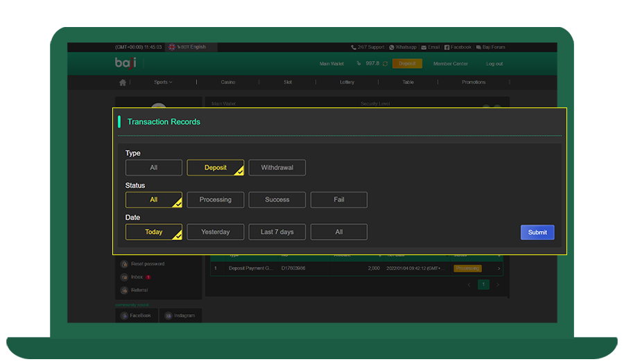Choose the Last 7 days date filter
The image size is (624, 364).
277,232
